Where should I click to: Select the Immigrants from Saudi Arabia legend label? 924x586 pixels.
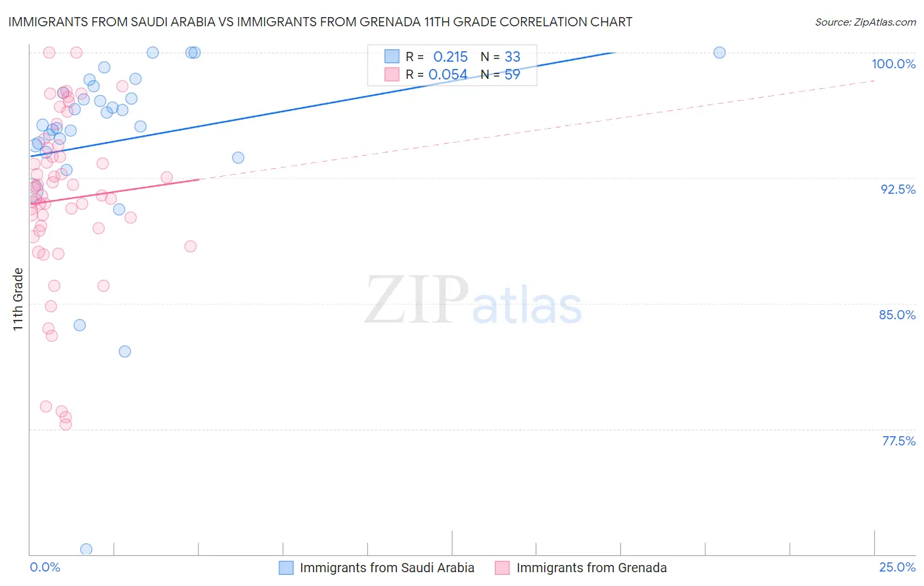pyautogui.click(x=387, y=568)
